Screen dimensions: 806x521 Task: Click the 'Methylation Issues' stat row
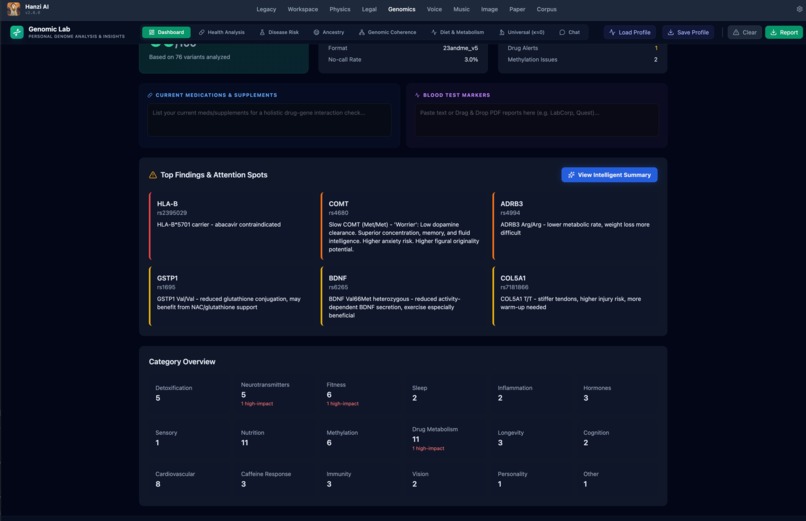(x=582, y=60)
